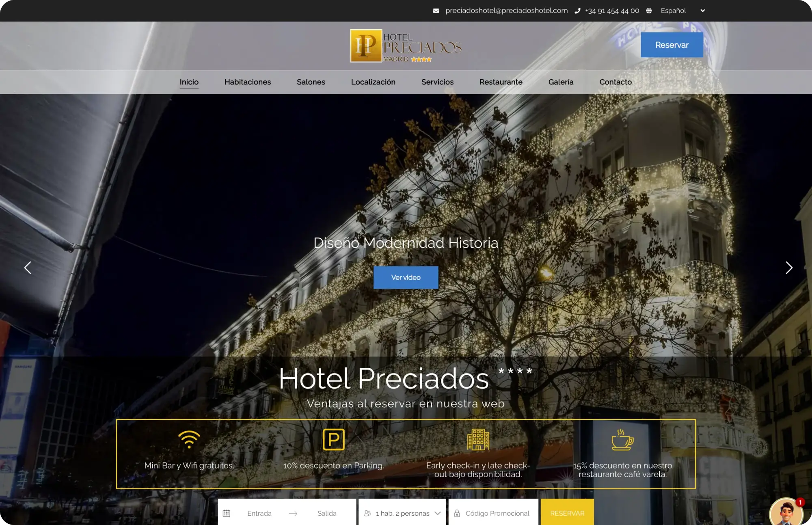
Task: Show the previous slide with left arrow
Action: coord(28,268)
